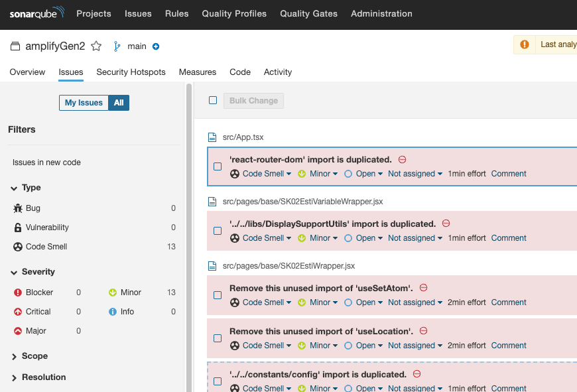Viewport: 577px width, 392px height.
Task: Expand the Resolution filter section
Action: pyautogui.click(x=38, y=377)
